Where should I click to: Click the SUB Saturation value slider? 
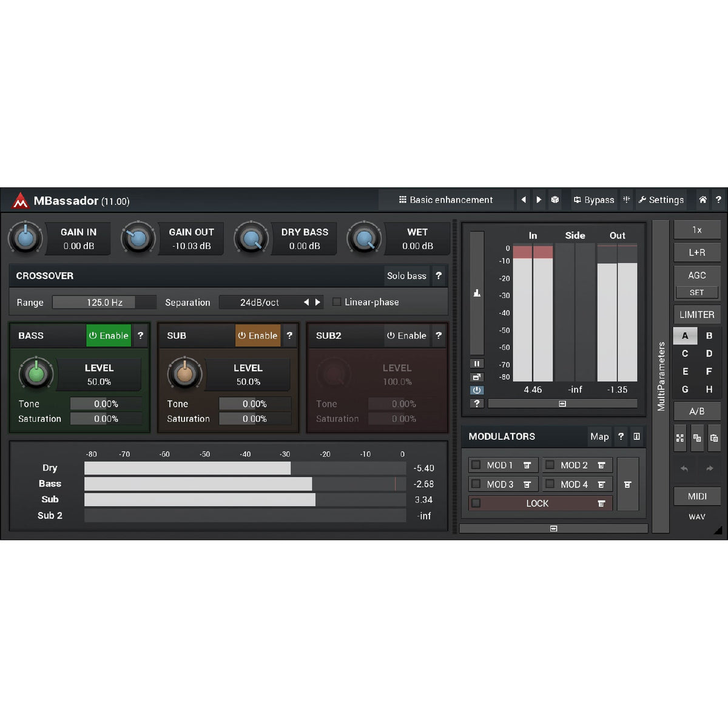point(255,419)
